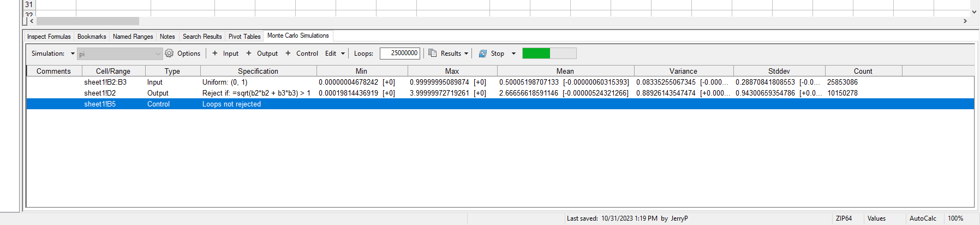Viewport: 980px width, 225px height.
Task: Click the plus icon to add Input
Action: 215,54
